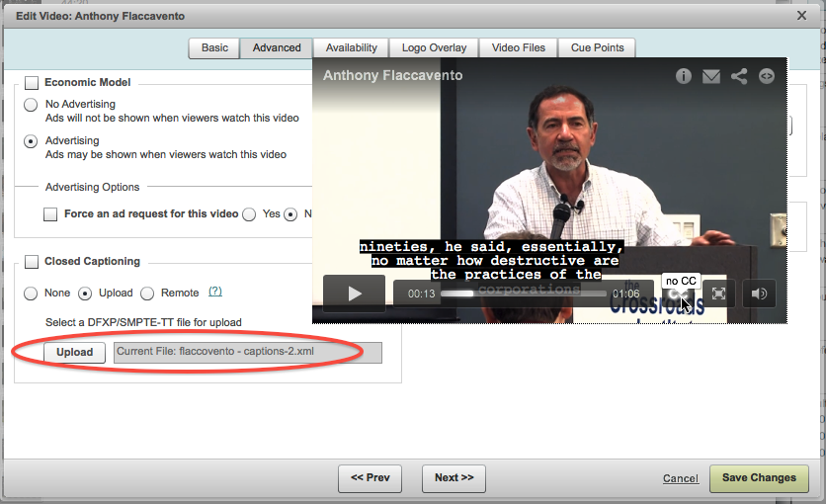Close the Edit Video dialog
Viewport: 826px width, 504px height.
click(x=801, y=15)
